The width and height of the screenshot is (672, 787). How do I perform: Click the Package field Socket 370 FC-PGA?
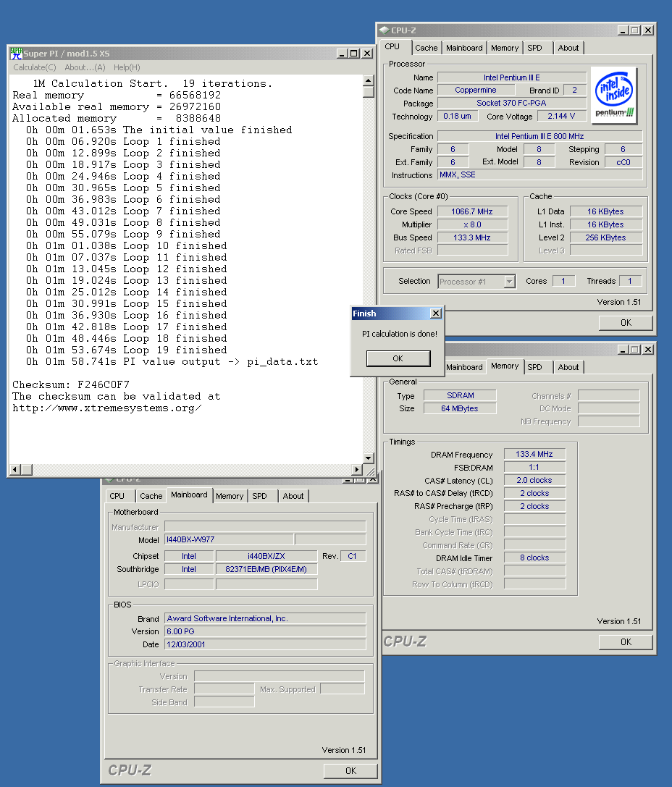512,103
